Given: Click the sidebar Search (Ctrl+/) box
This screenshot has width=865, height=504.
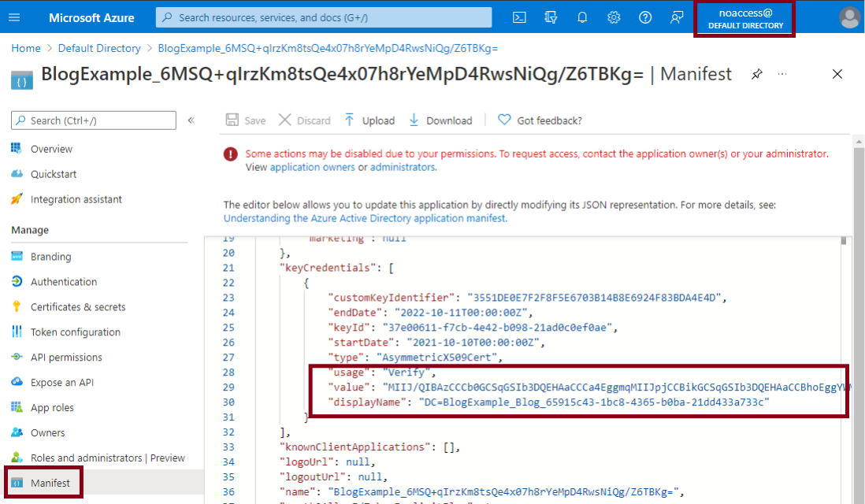Looking at the screenshot, I should [94, 120].
